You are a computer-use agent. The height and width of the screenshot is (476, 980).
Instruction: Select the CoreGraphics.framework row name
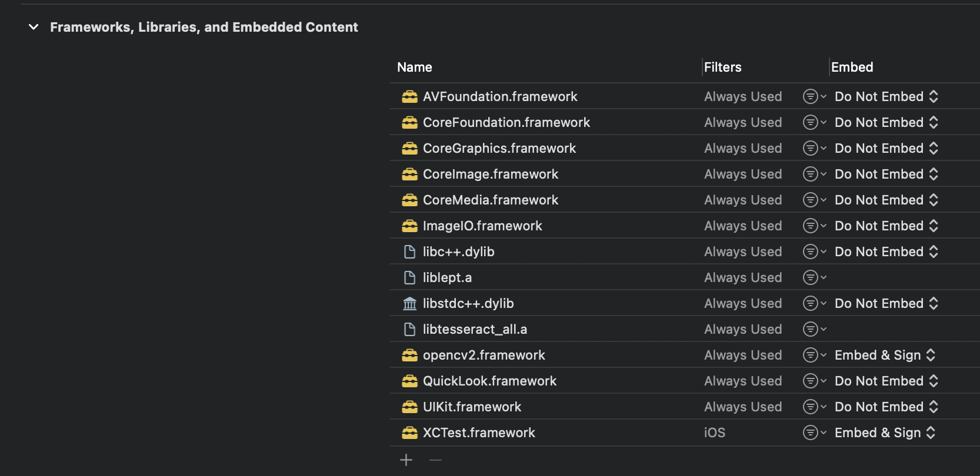click(x=499, y=148)
